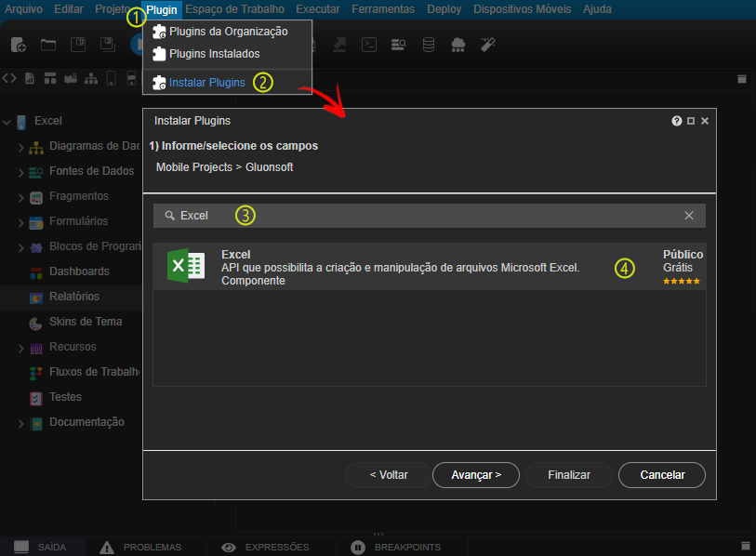Open the Executar menu

tap(318, 9)
